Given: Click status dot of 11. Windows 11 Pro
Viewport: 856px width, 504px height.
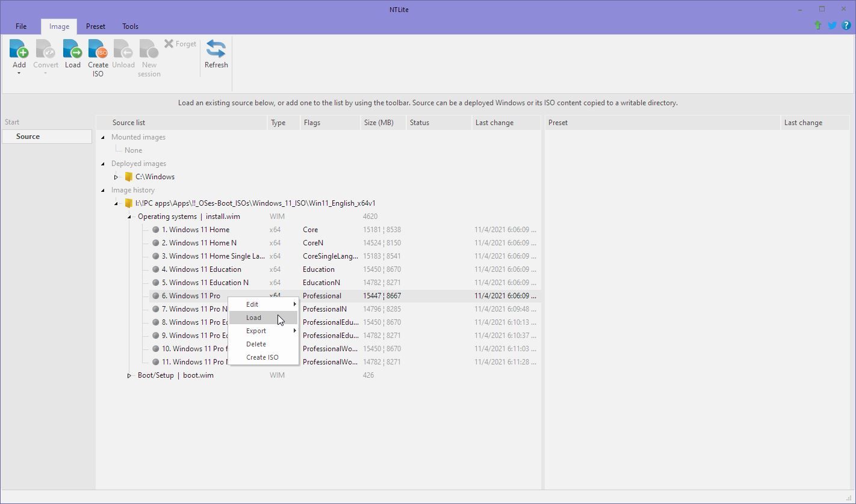Looking at the screenshot, I should [156, 362].
